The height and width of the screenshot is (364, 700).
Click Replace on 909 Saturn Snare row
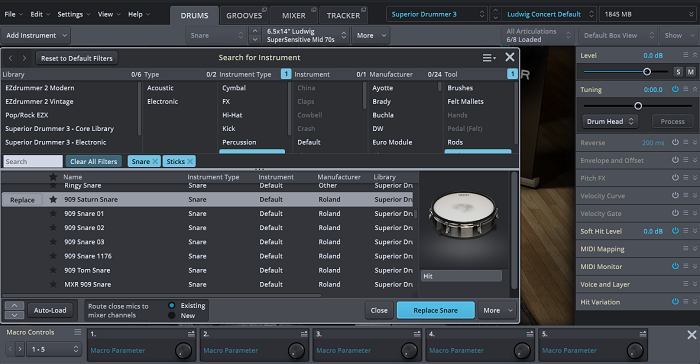pyautogui.click(x=22, y=200)
